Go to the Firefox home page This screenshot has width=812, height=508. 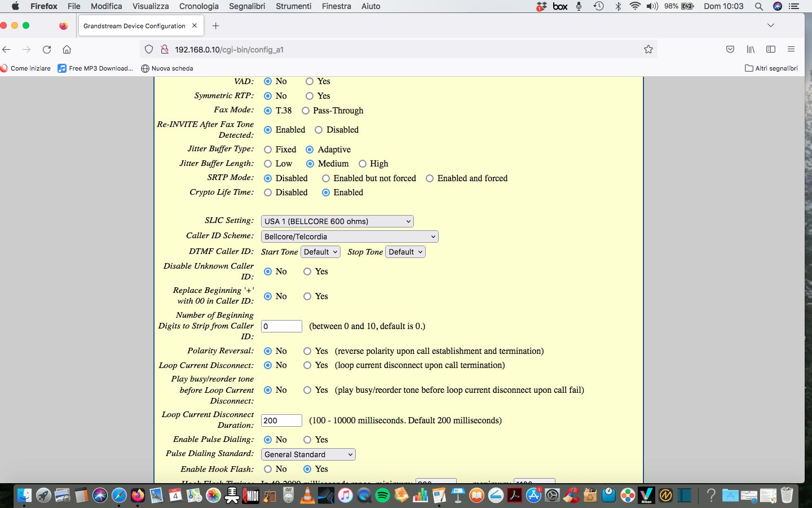tap(67, 50)
